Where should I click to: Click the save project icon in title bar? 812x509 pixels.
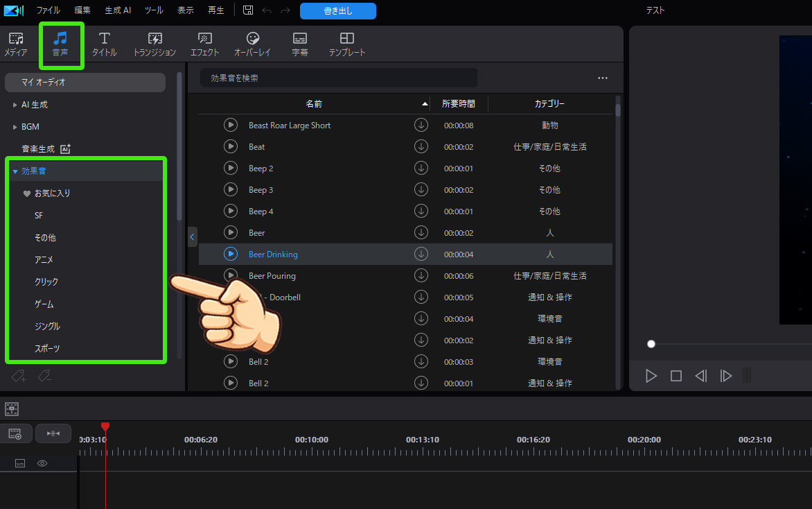(x=247, y=10)
